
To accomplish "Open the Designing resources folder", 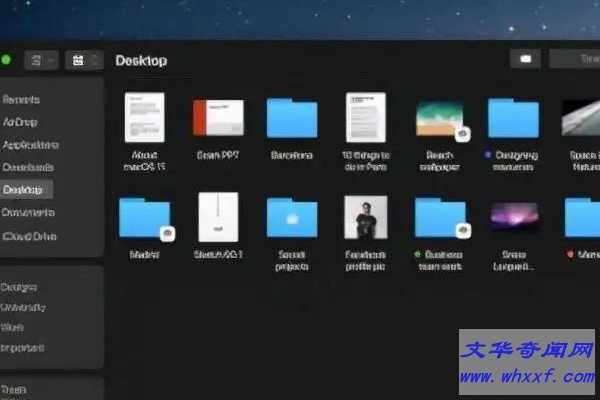I will click(513, 118).
